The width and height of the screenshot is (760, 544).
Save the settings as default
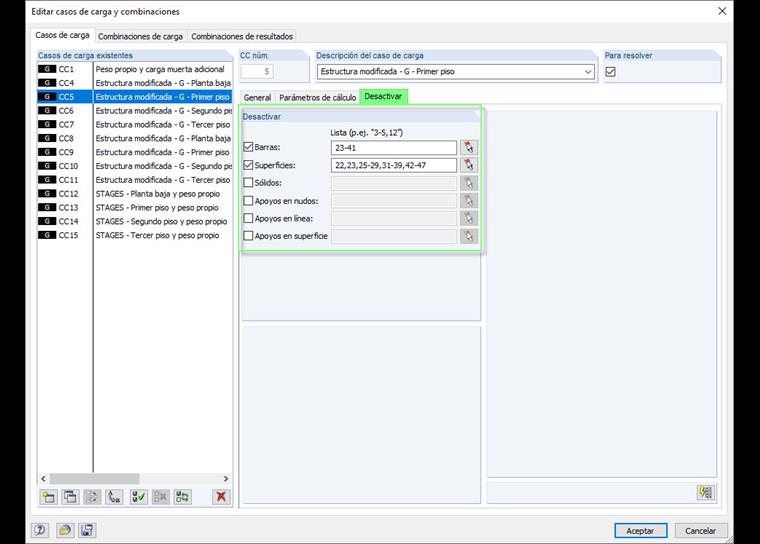click(87, 530)
